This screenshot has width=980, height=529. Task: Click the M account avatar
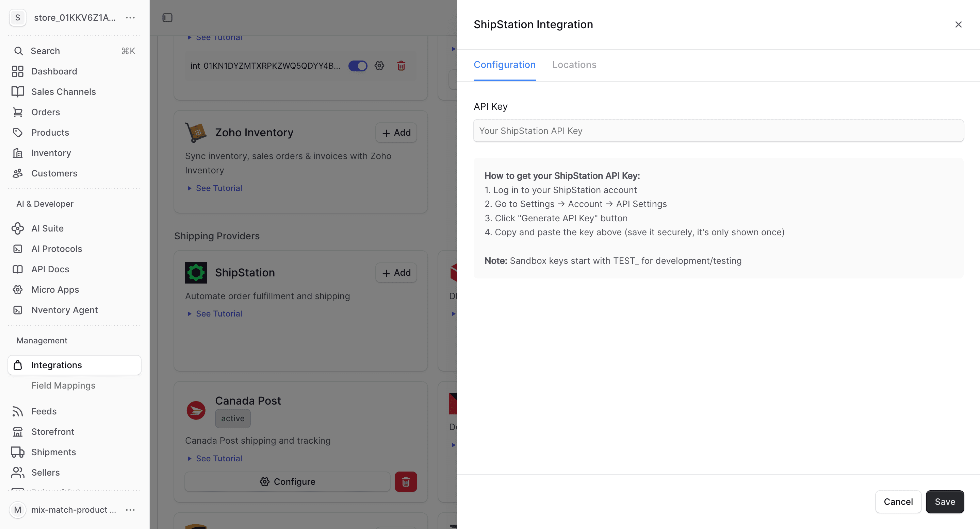[17, 510]
